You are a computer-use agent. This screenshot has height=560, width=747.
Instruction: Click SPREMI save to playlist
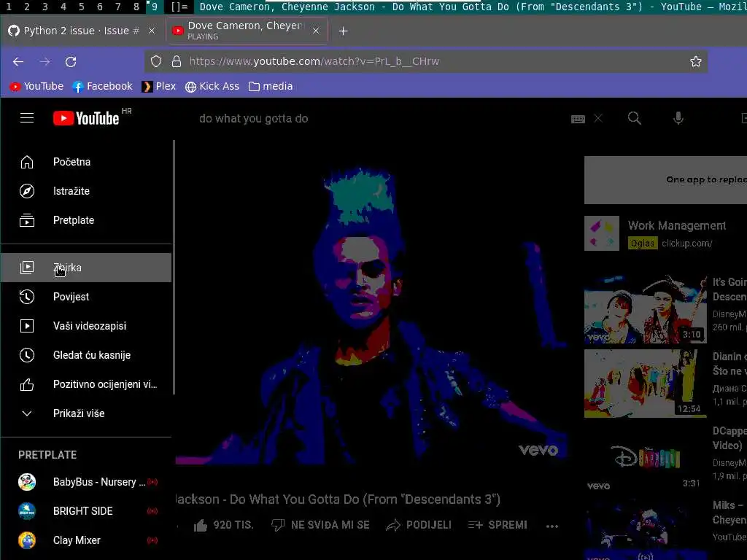click(x=498, y=525)
